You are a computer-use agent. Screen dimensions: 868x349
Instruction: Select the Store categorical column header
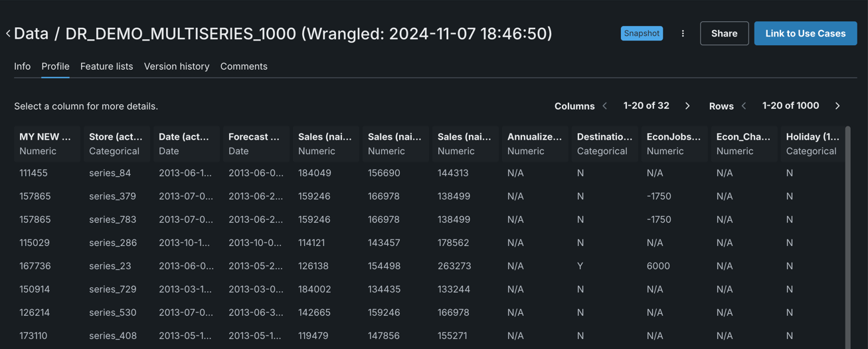tap(116, 143)
